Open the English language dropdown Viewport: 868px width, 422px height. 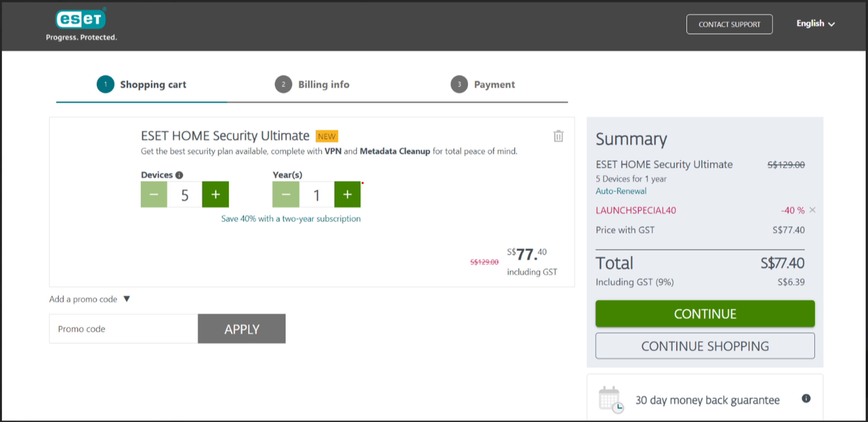[815, 23]
